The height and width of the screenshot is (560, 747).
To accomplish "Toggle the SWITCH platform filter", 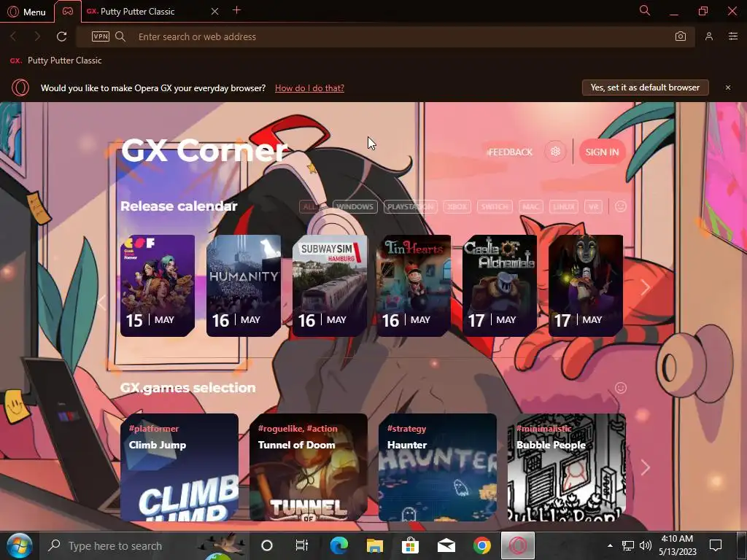I will [x=495, y=206].
